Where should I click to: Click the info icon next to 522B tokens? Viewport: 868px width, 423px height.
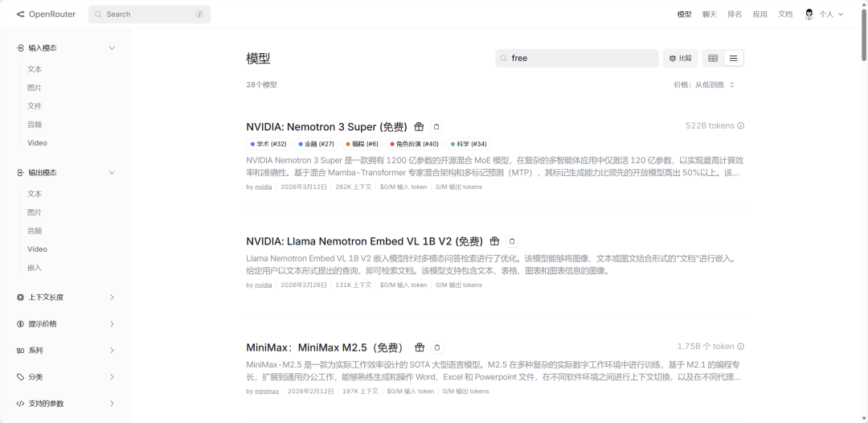click(x=740, y=125)
